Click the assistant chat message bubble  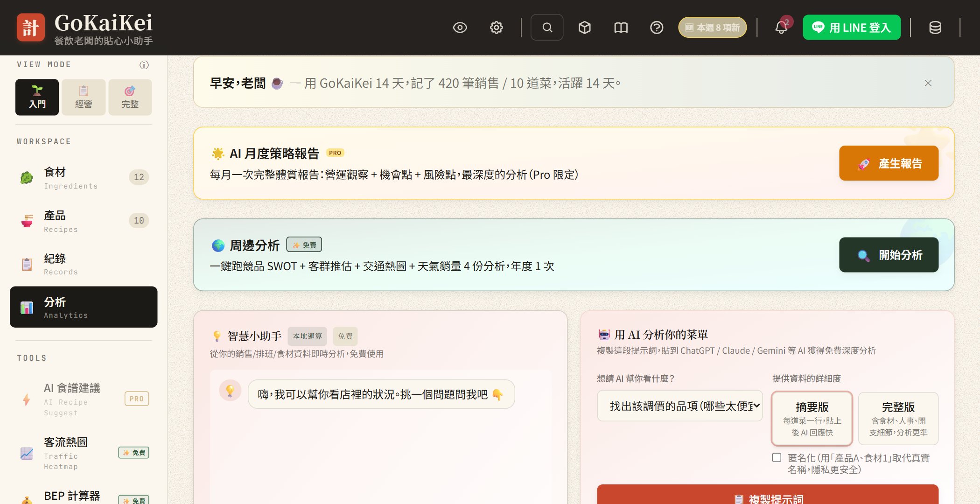click(381, 395)
